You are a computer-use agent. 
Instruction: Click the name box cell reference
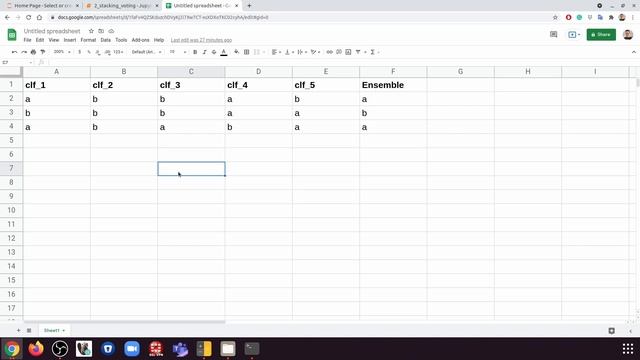(x=16, y=62)
